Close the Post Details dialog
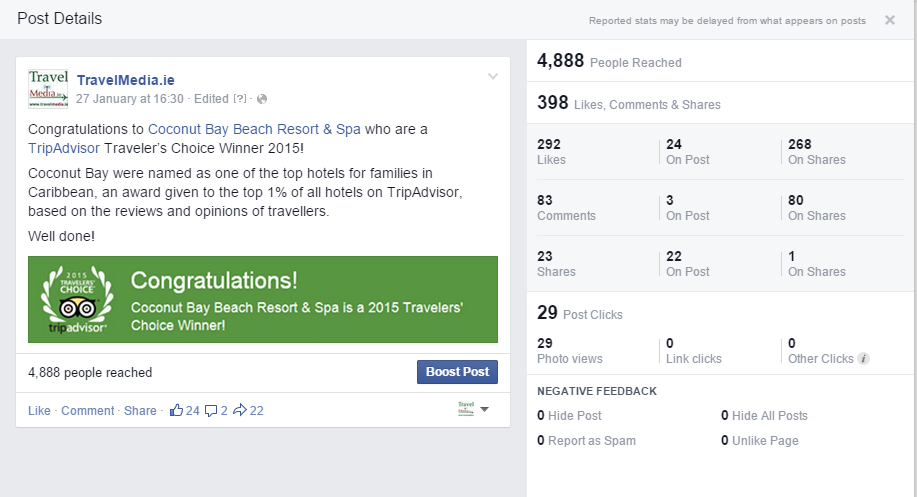 pyautogui.click(x=890, y=20)
